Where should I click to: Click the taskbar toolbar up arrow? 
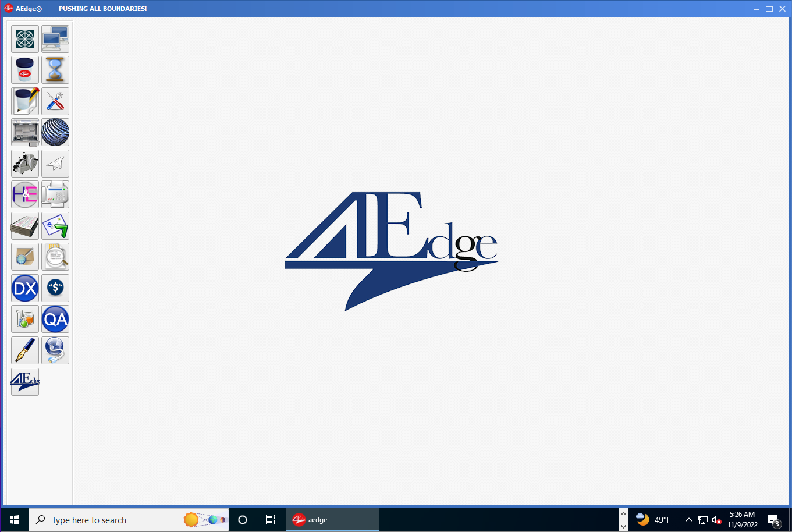coord(623,513)
